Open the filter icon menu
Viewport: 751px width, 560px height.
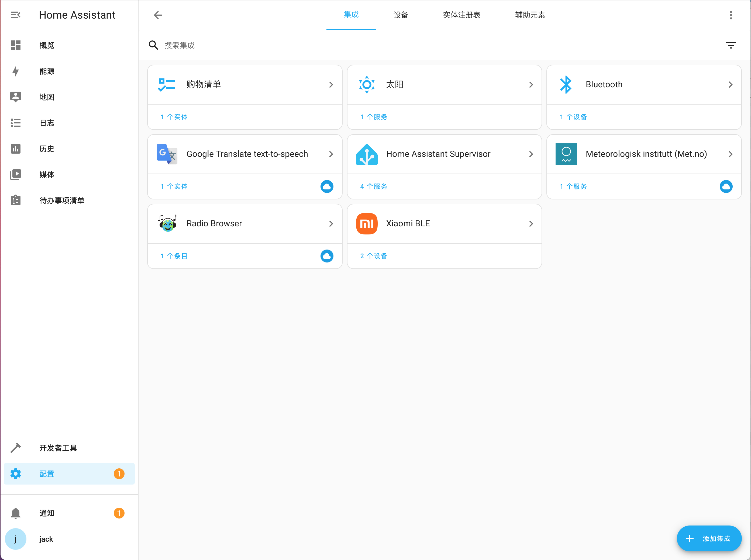coord(731,45)
